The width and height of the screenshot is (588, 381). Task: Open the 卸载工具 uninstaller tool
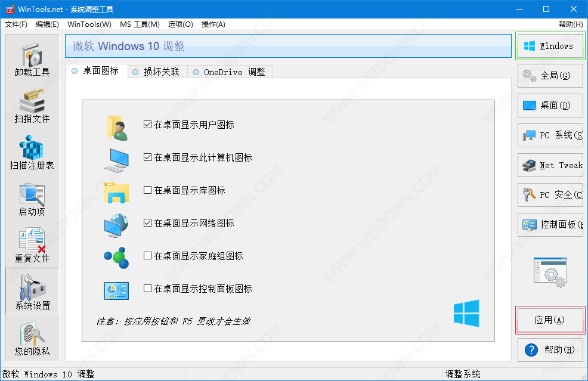point(32,60)
